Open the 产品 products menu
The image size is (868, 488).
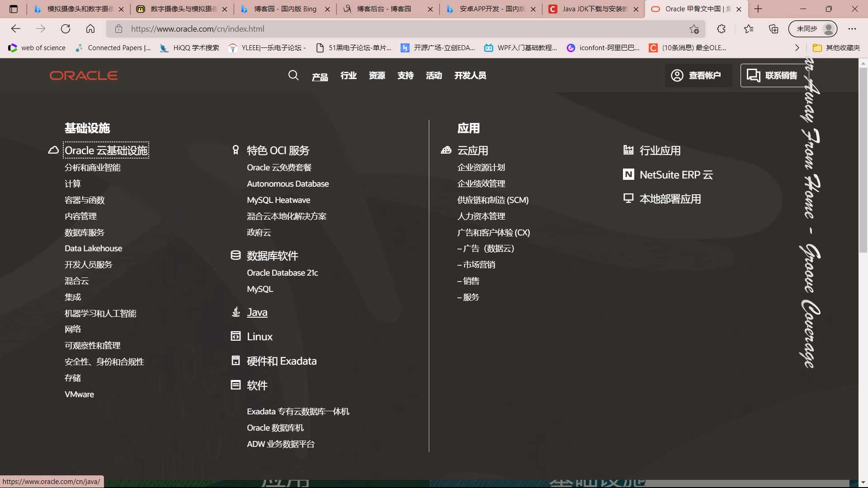tap(320, 75)
